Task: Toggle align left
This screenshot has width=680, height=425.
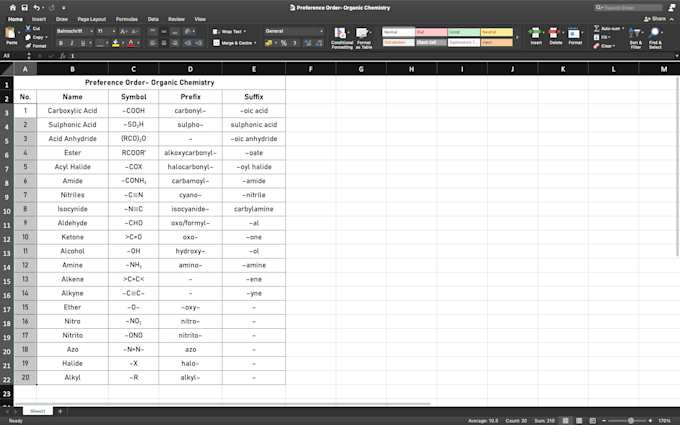Action: pos(153,43)
